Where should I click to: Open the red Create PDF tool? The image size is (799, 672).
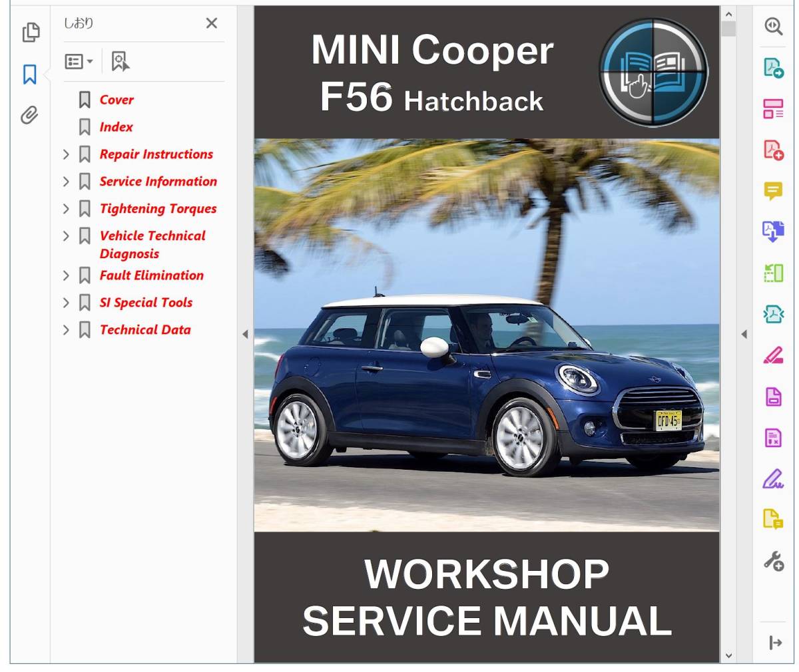coord(773,150)
